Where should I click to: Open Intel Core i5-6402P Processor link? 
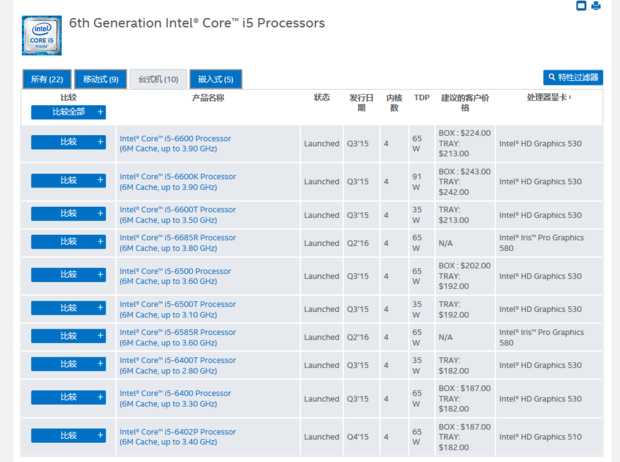[x=178, y=437]
